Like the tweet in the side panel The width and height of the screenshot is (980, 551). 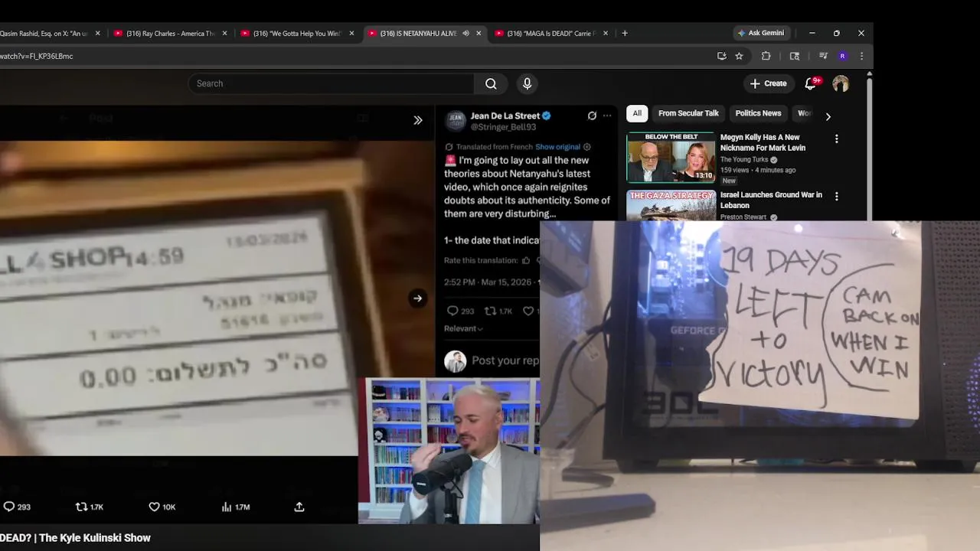(x=529, y=311)
